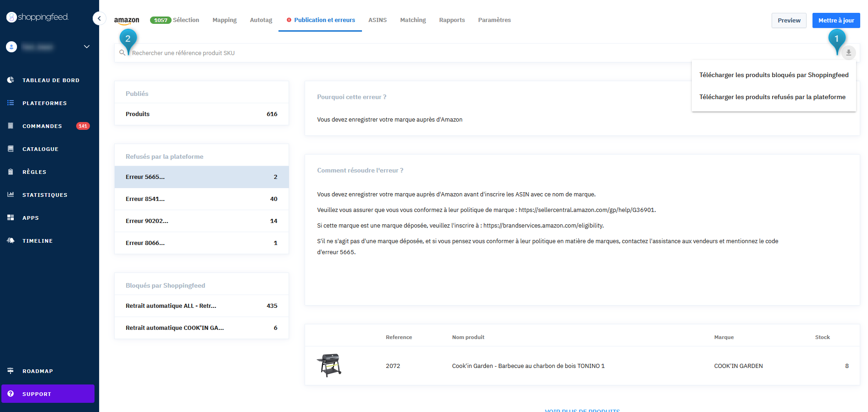The height and width of the screenshot is (412, 868).
Task: Open the Autotag tab
Action: pyautogui.click(x=261, y=20)
